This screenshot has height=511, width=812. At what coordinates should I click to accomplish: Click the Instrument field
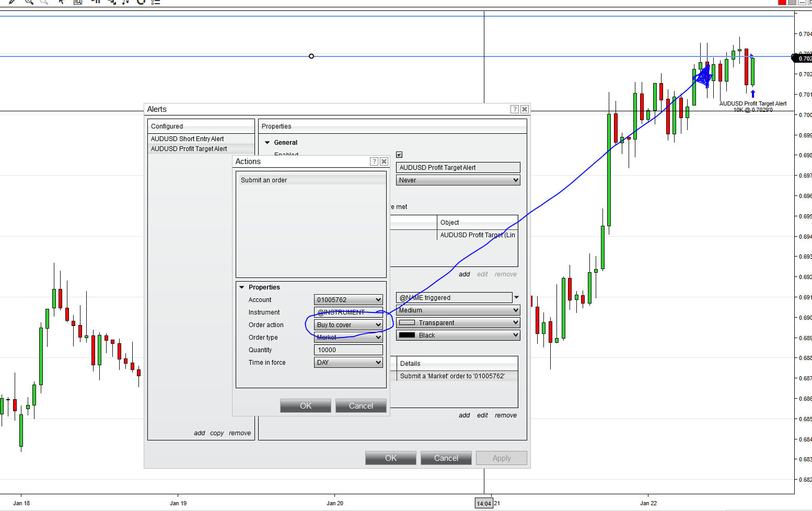click(x=349, y=312)
